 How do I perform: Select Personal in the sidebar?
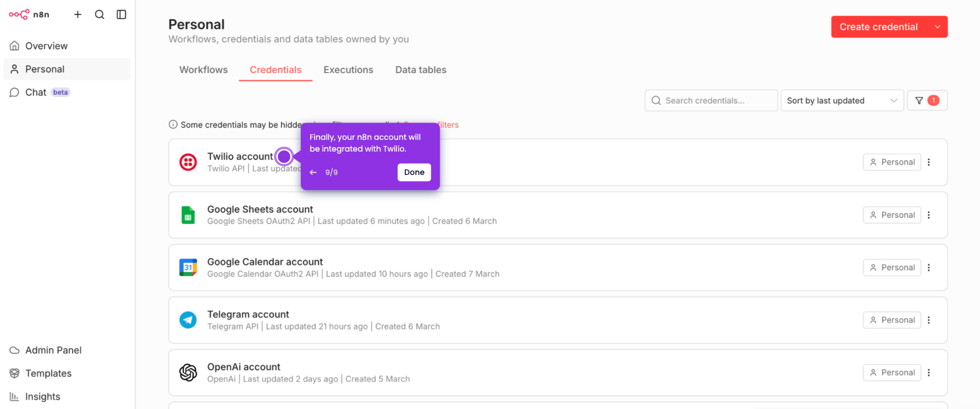(67, 69)
